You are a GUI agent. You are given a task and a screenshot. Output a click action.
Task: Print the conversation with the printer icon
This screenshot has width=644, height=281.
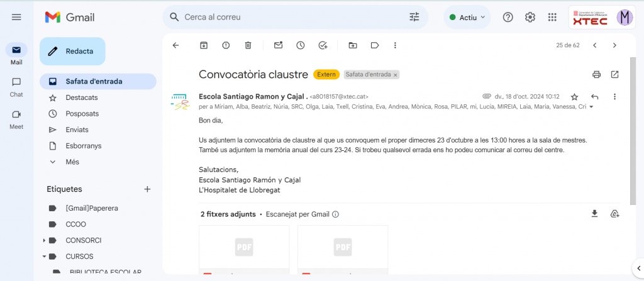click(x=596, y=75)
